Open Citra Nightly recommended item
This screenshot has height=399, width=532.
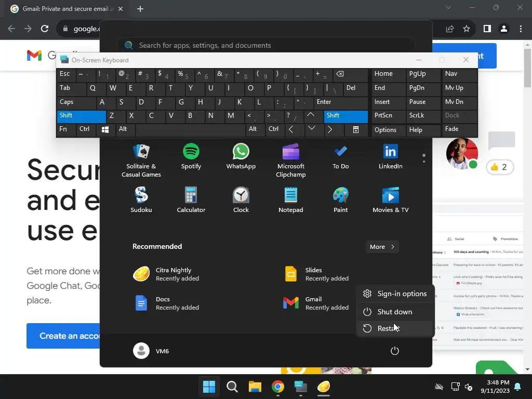point(166,274)
